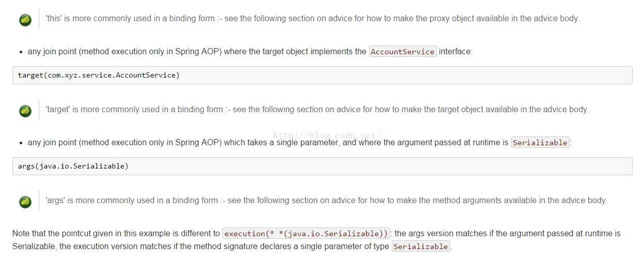Click the "'target' is more commonly used" note text
Screen dimensions: 644x260
pos(317,110)
